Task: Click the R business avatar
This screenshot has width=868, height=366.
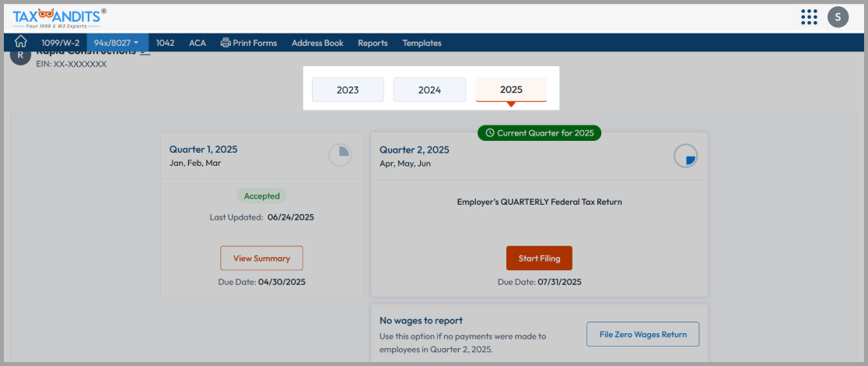Action: 20,56
